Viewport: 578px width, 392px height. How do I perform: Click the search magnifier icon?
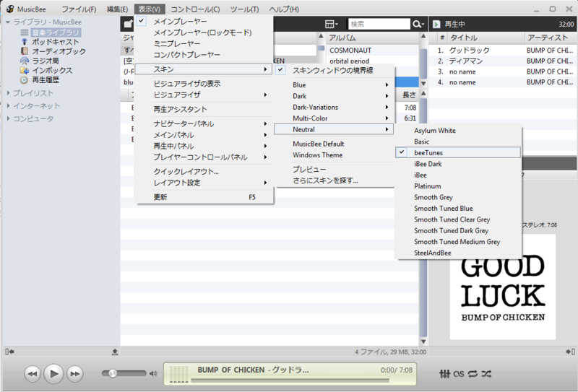click(418, 25)
